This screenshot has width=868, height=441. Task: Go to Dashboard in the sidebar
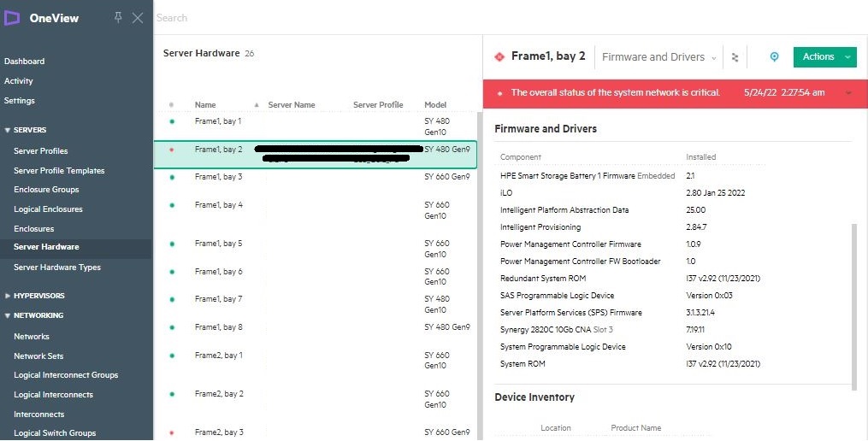[x=24, y=62]
